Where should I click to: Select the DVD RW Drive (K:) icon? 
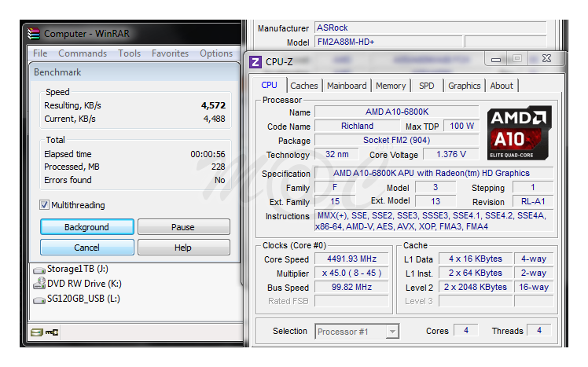pyautogui.click(x=39, y=284)
